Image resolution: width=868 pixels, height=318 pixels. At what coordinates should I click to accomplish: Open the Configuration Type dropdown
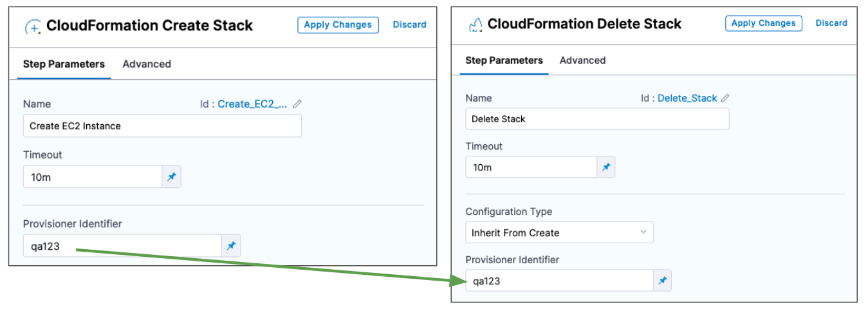tap(559, 232)
